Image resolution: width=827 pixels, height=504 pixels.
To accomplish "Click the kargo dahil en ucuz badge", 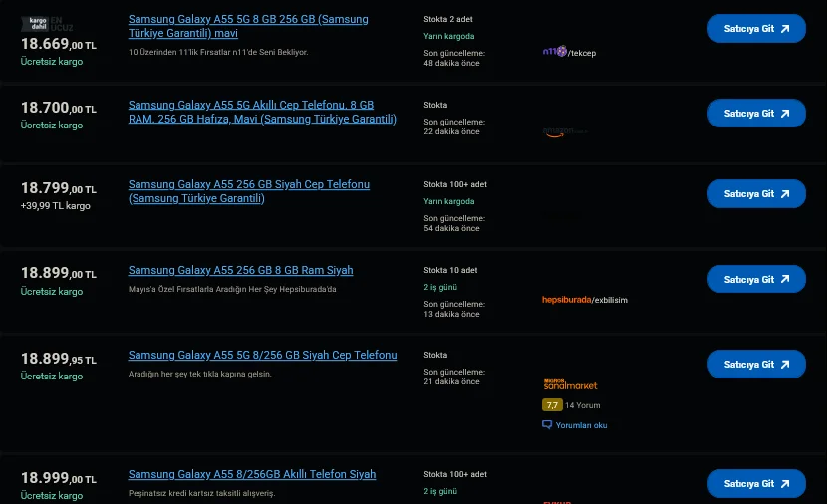I will (47, 24).
